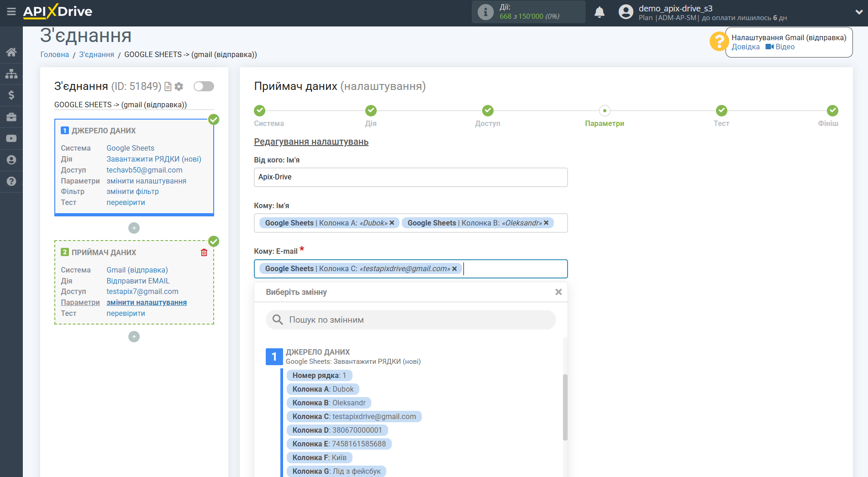Remove the Колонка A Dubok tag

[392, 223]
